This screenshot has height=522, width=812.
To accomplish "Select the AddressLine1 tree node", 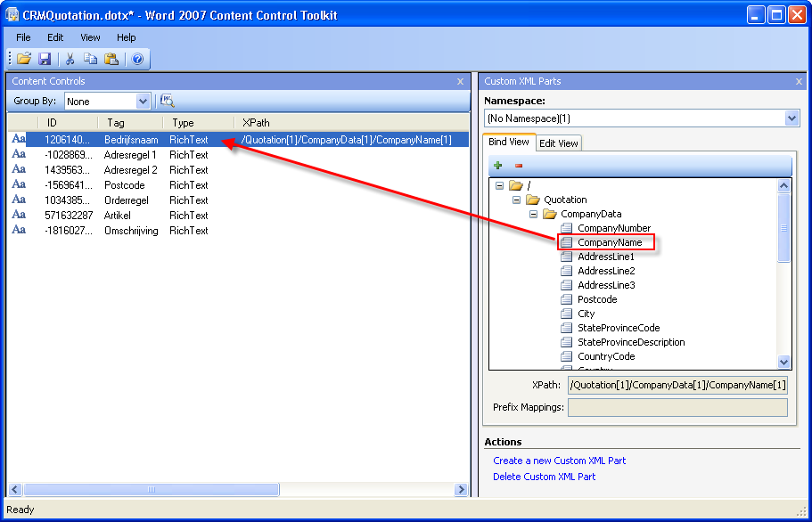I will click(x=606, y=257).
